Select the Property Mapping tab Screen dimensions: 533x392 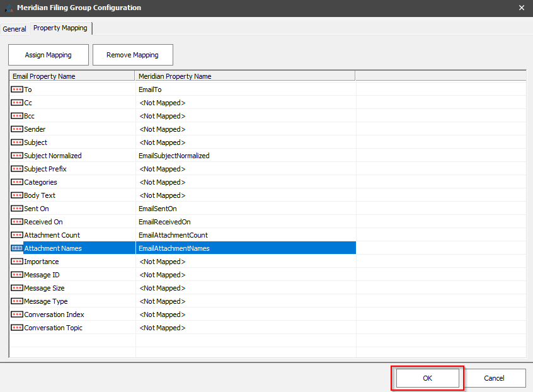tap(60, 28)
